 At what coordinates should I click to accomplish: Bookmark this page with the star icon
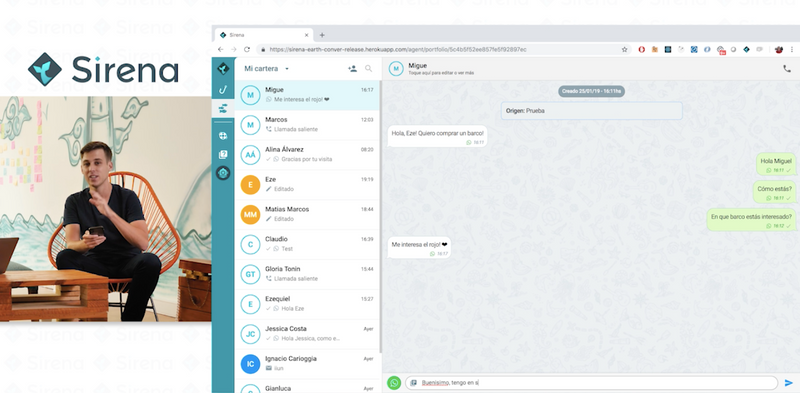click(624, 50)
